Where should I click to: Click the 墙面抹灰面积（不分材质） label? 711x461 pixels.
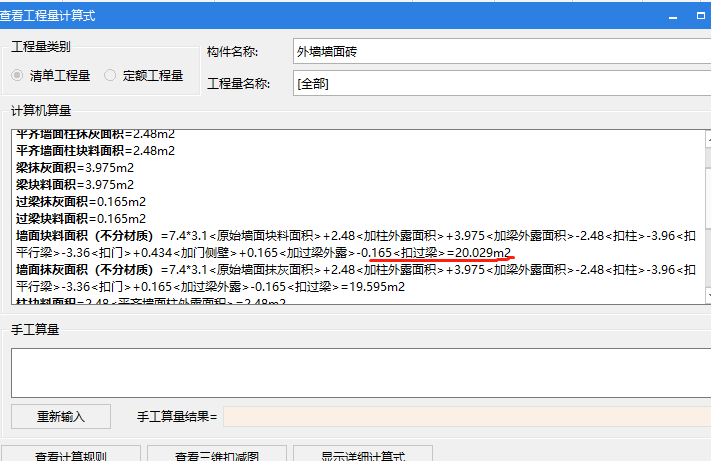pos(85,270)
